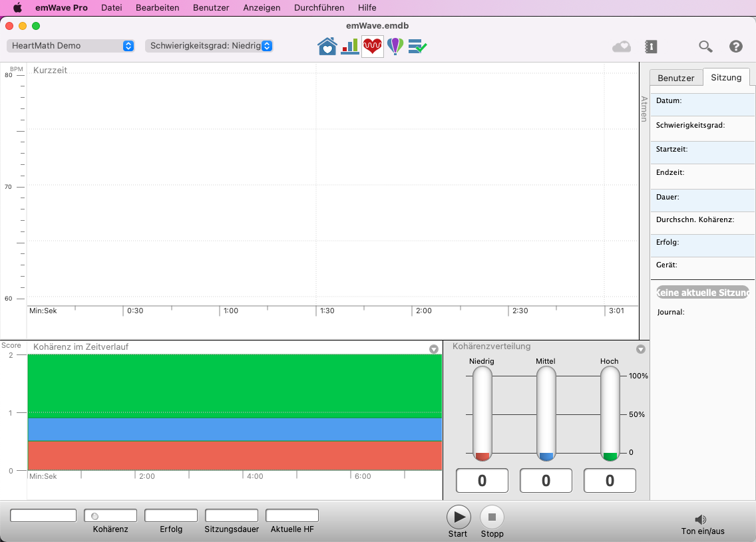
Task: Click the Niedrig coherence tube gauge
Action: (x=482, y=414)
